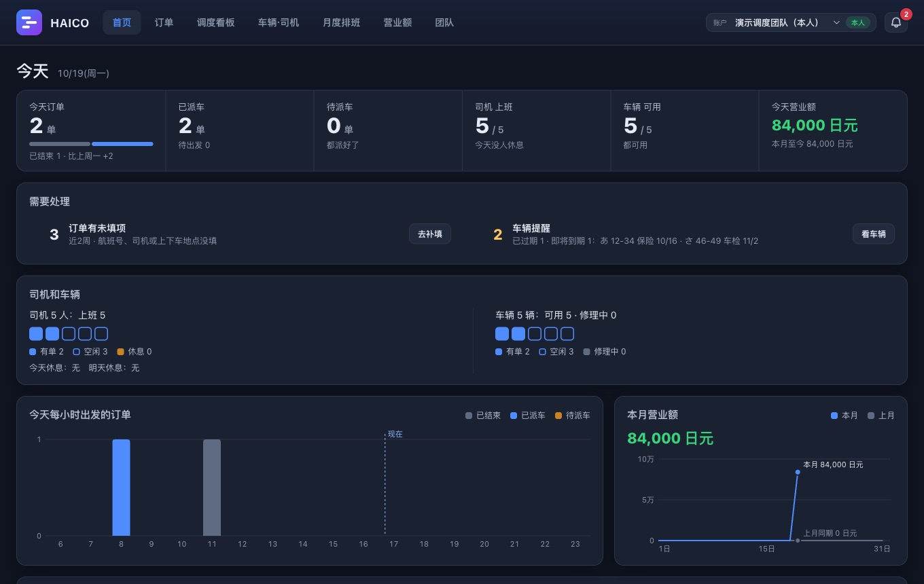Click the 休息 0 driver legend
Image resolution: width=924 pixels, height=584 pixels.
(x=135, y=352)
